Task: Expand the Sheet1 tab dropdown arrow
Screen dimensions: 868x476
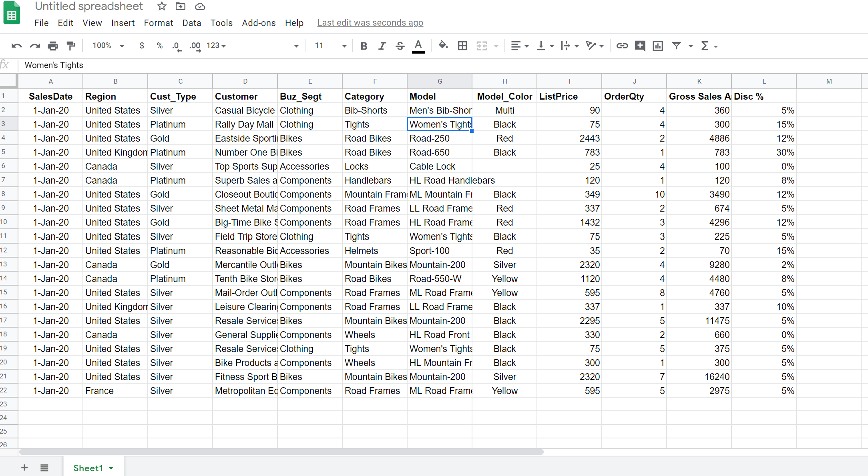Action: tap(111, 468)
